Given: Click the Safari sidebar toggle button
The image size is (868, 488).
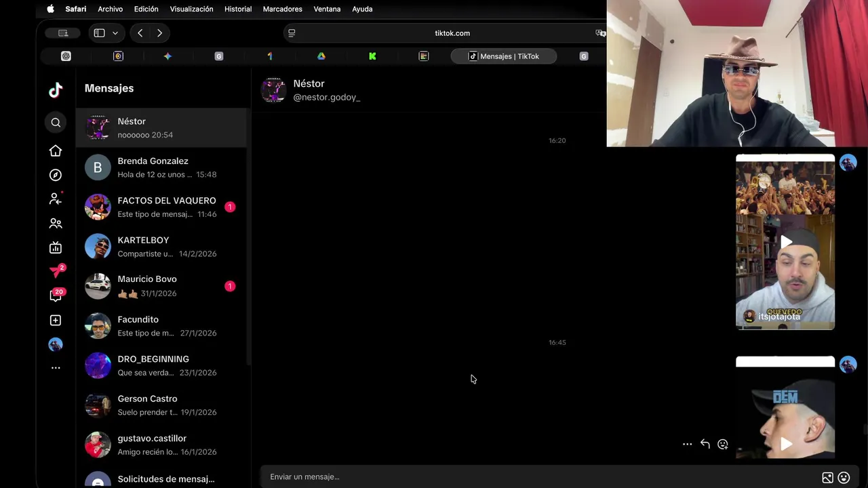Looking at the screenshot, I should click(99, 33).
